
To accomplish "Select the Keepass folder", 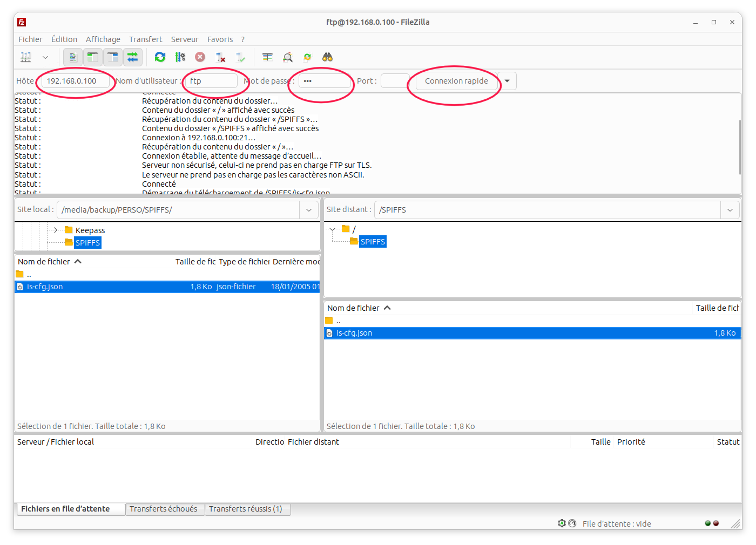I will [x=90, y=230].
